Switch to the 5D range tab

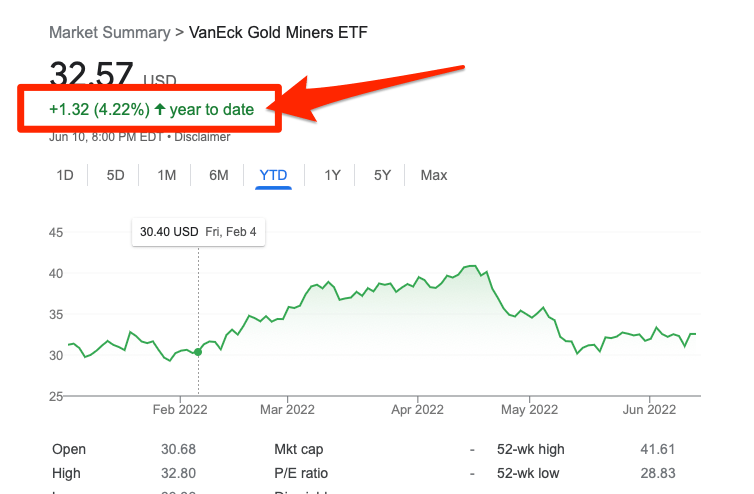pyautogui.click(x=116, y=175)
